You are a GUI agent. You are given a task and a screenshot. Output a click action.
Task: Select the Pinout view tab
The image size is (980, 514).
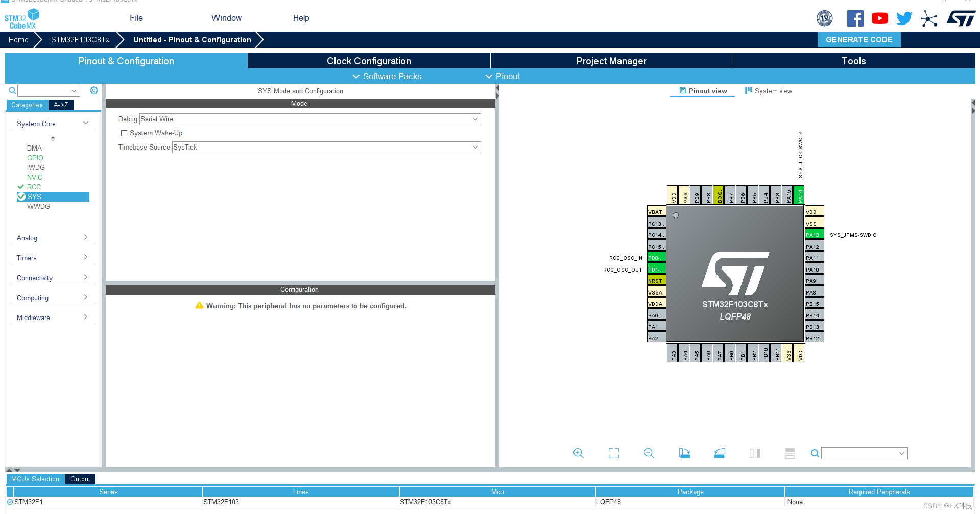pos(703,91)
